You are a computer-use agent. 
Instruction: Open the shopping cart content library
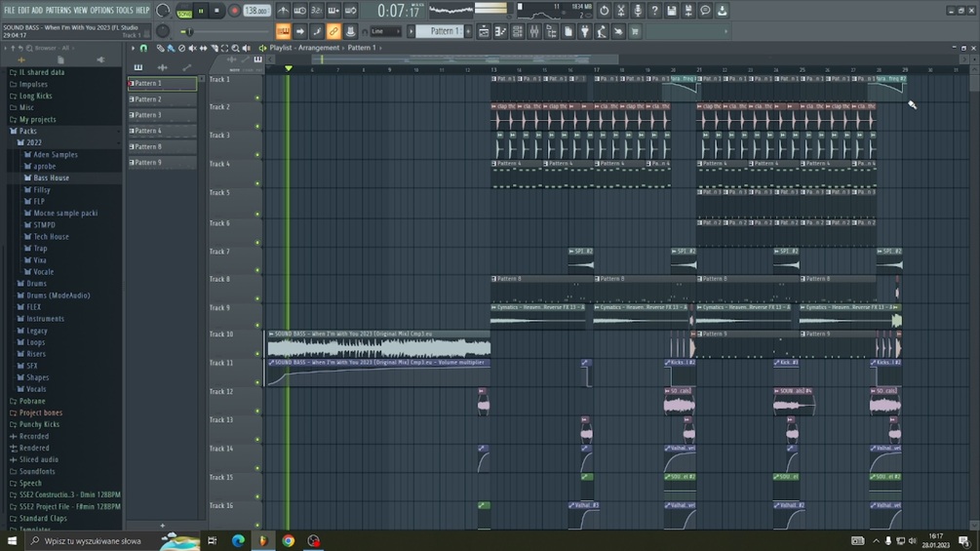pos(635,31)
